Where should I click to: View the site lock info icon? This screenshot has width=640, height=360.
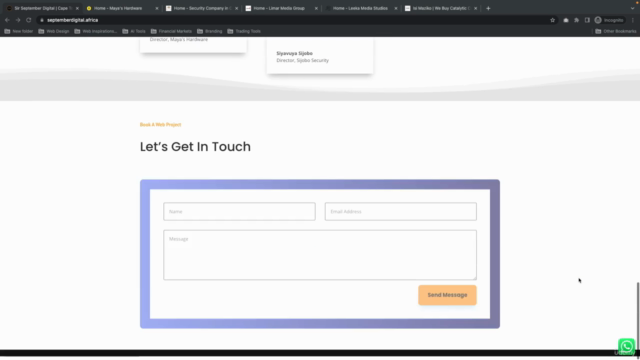(x=42, y=20)
